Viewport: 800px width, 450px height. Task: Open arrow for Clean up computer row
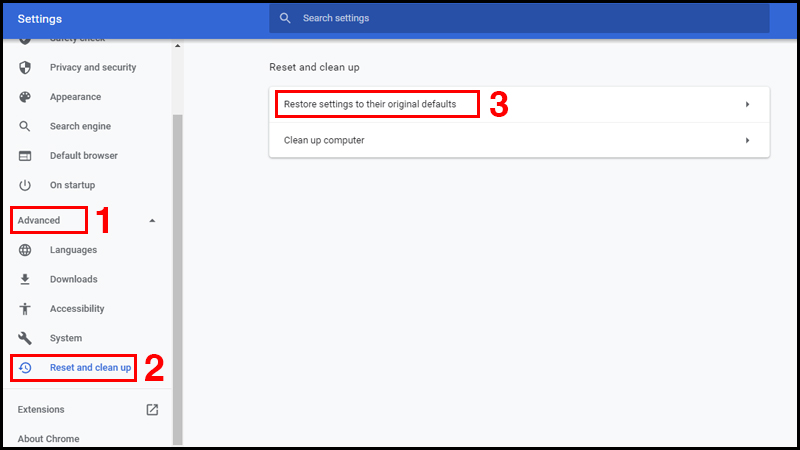click(x=747, y=140)
